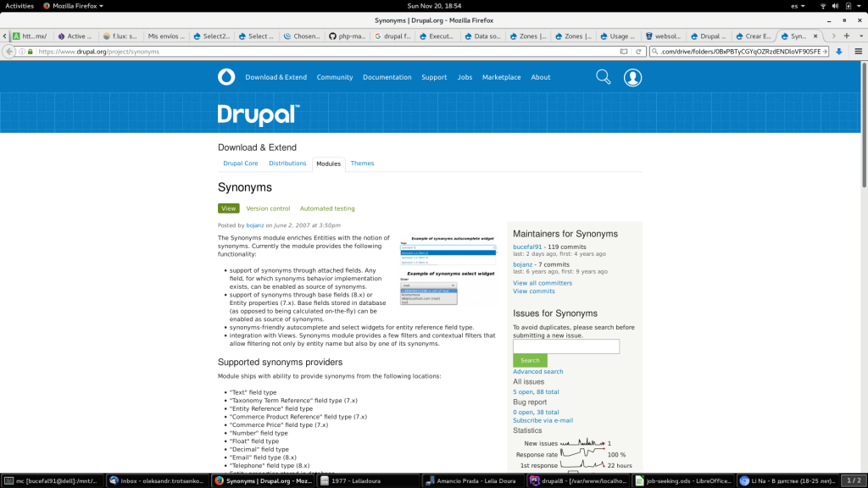Open the Wi-Fi network status icon
The width and height of the screenshot is (868, 488).
(x=822, y=6)
